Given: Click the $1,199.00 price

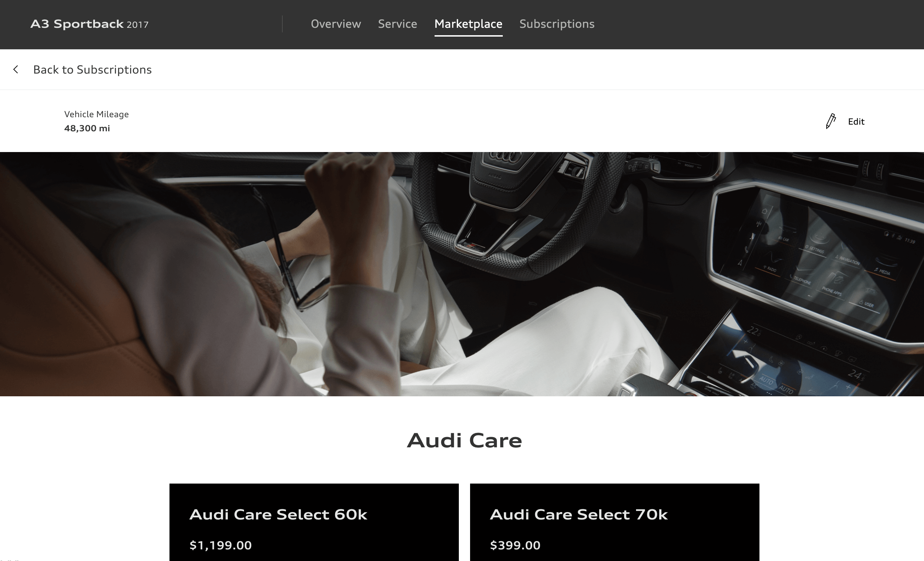Looking at the screenshot, I should pyautogui.click(x=220, y=545).
